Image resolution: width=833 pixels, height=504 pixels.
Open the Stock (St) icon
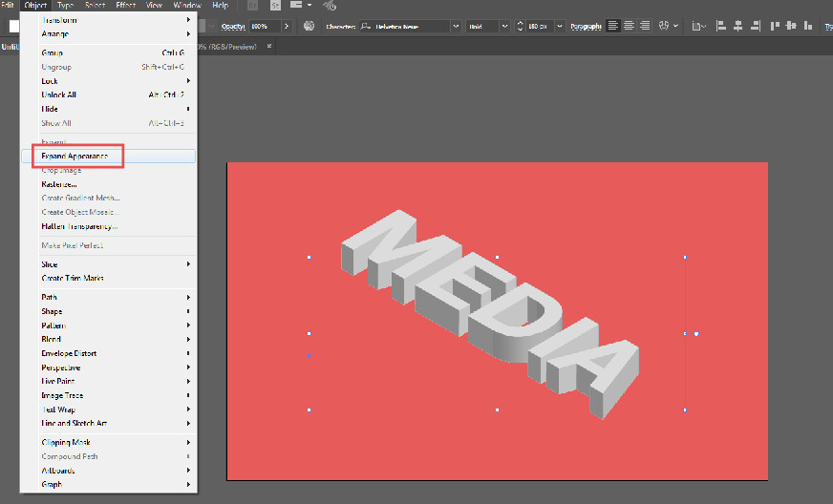[275, 6]
